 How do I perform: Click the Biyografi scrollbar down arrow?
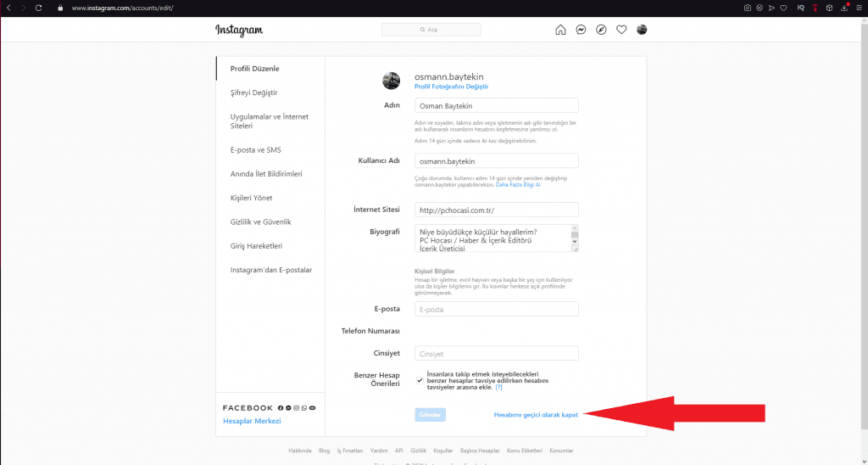(575, 241)
